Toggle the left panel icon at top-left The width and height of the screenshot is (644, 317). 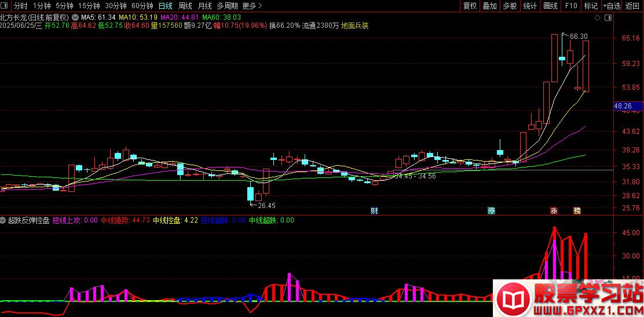(x=5, y=6)
